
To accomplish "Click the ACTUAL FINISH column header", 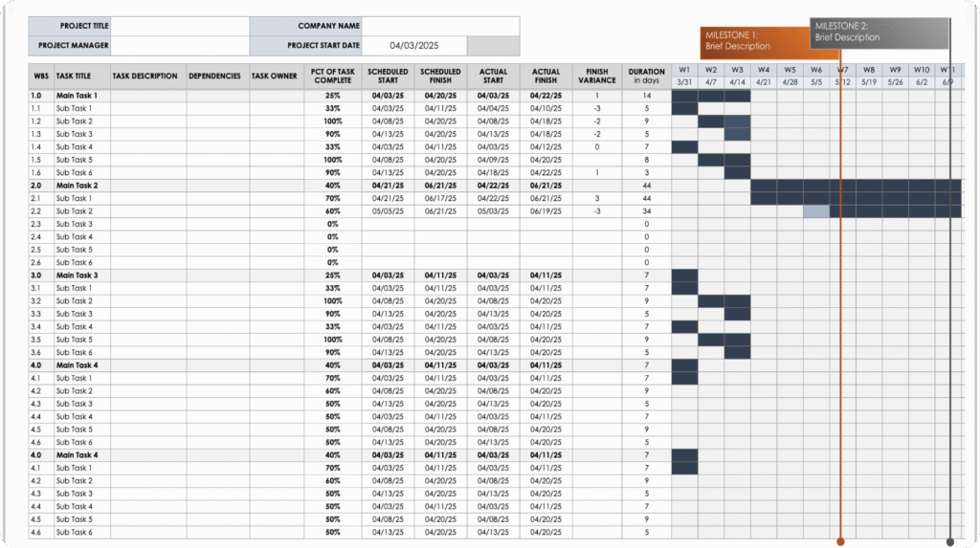I will tap(546, 77).
